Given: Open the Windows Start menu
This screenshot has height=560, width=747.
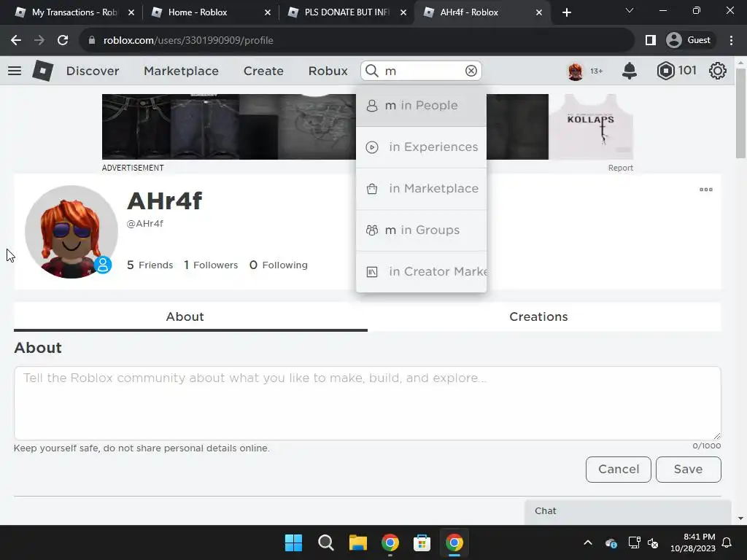Looking at the screenshot, I should click(x=293, y=542).
